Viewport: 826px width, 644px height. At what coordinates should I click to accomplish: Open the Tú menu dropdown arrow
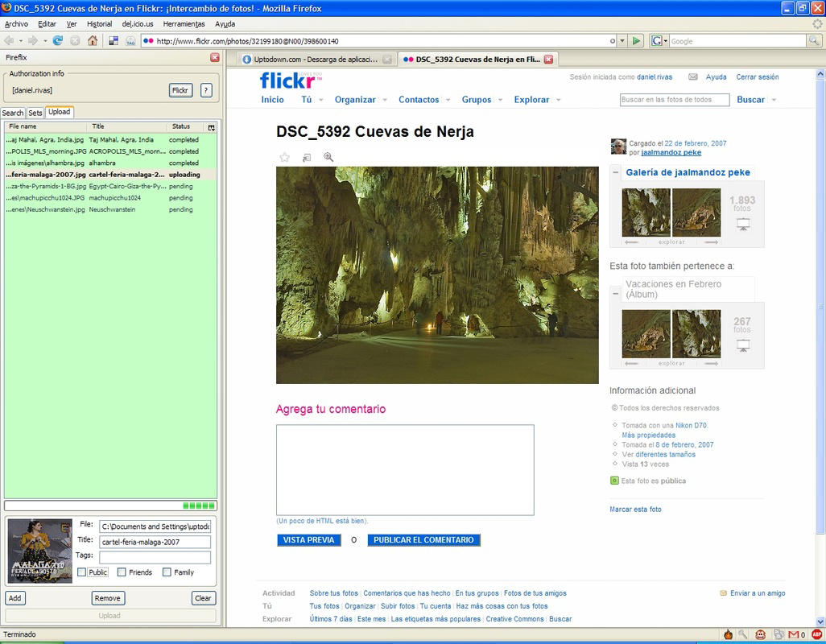pos(320,100)
